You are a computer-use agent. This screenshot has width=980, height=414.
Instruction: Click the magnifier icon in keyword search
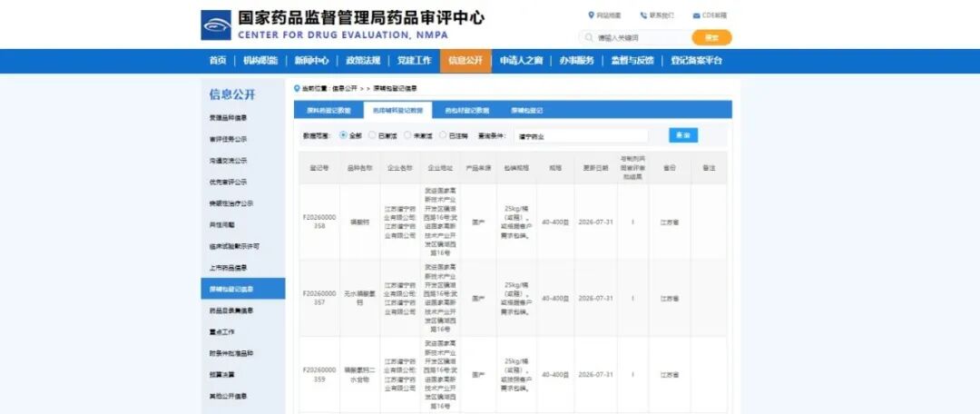[x=588, y=37]
